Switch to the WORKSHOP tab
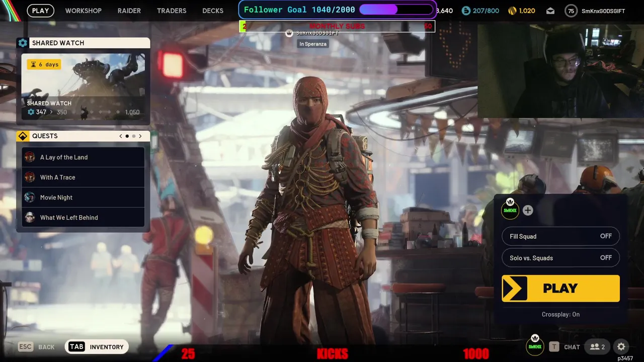Screen dimensions: 644x362 click(x=84, y=11)
